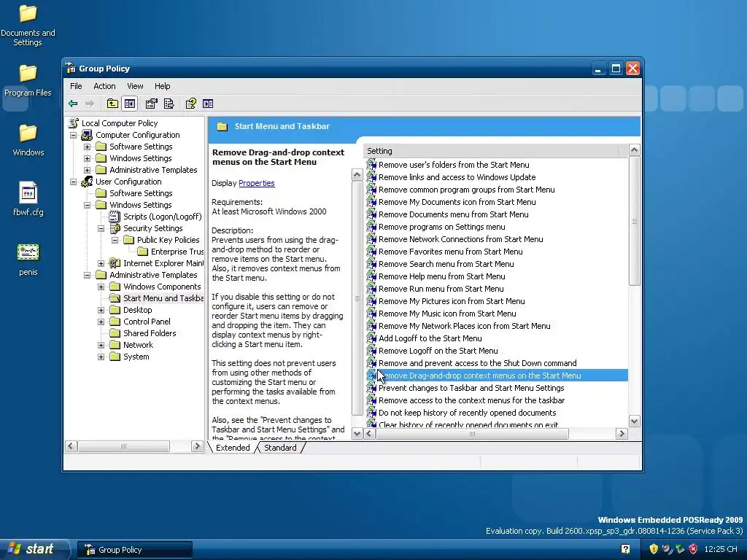
Task: Expand the Desktop tree node
Action: [101, 310]
